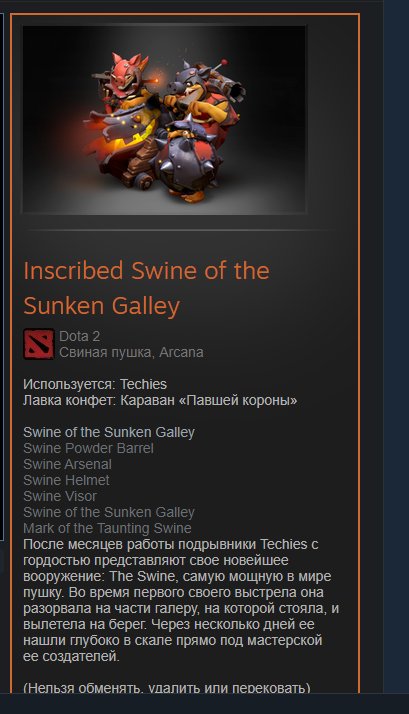The height and width of the screenshot is (714, 409).
Task: Click the Dota 2 game logo icon
Action: coord(39,344)
